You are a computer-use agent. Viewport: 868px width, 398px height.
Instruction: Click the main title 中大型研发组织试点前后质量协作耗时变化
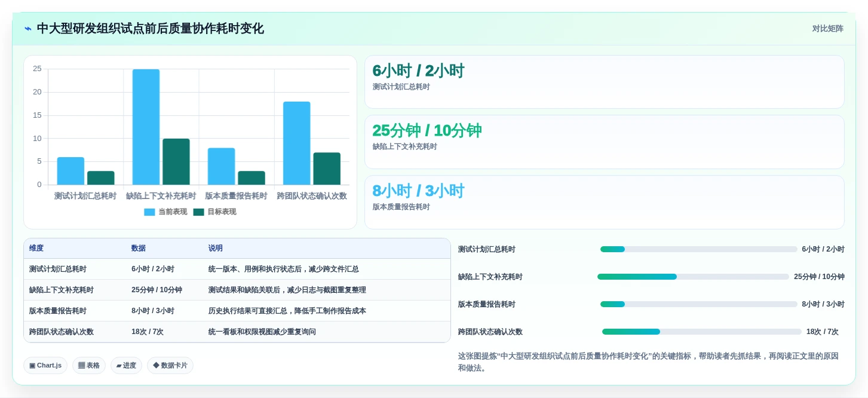(x=151, y=29)
